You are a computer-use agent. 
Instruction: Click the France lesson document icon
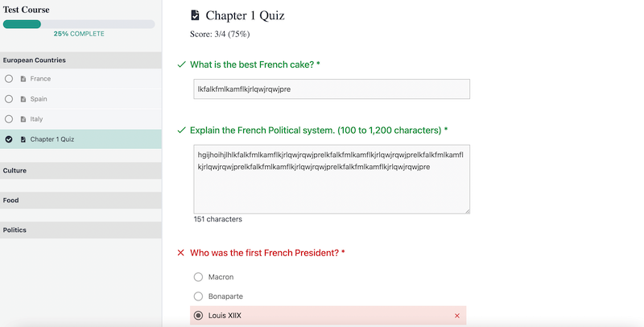point(23,79)
